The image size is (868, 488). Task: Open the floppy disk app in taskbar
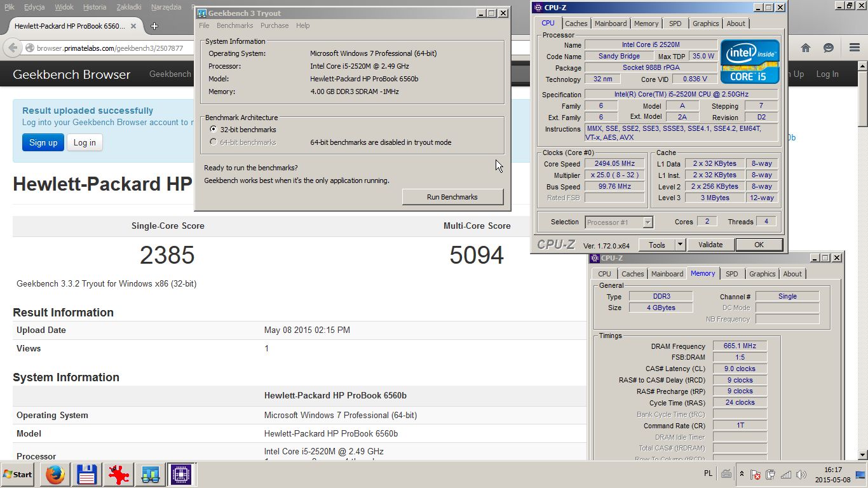86,474
